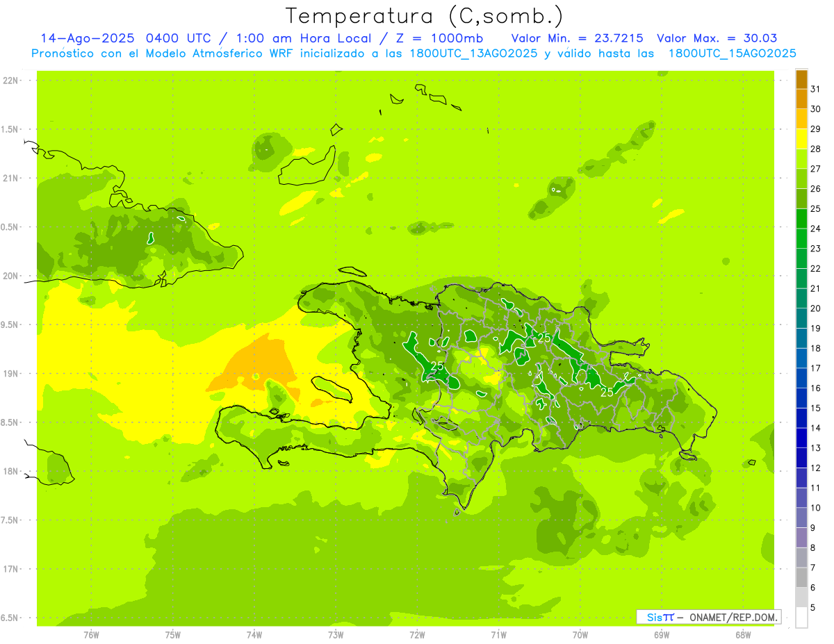Select the legend swatch between 29 and 30
Viewport: 834px width, 644px height.
801,119
